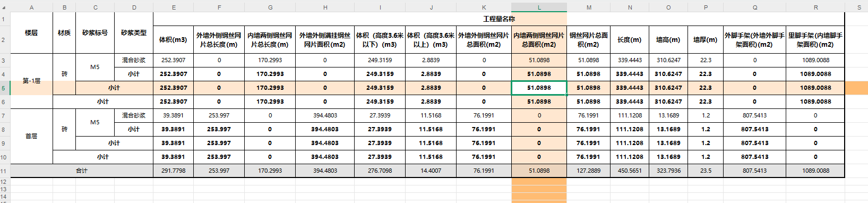This screenshot has height=203, width=868.
Task: Click the 小计 cell in row 9
Action: (x=114, y=143)
